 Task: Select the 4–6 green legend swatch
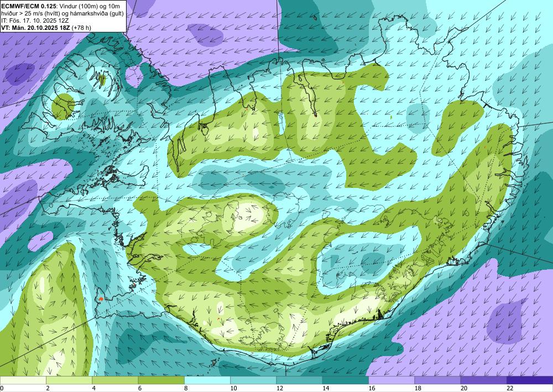[x=115, y=380]
